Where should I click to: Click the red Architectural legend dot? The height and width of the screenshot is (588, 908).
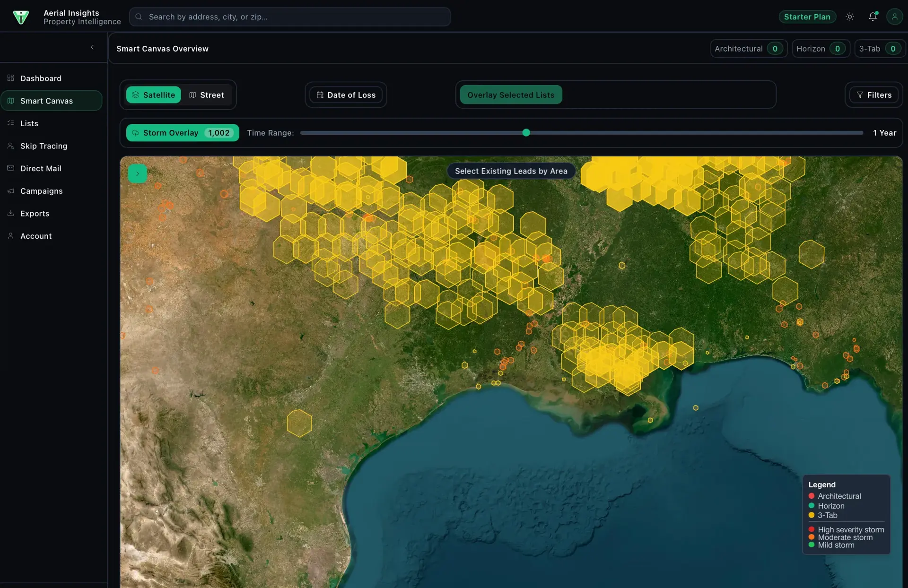[x=812, y=496]
